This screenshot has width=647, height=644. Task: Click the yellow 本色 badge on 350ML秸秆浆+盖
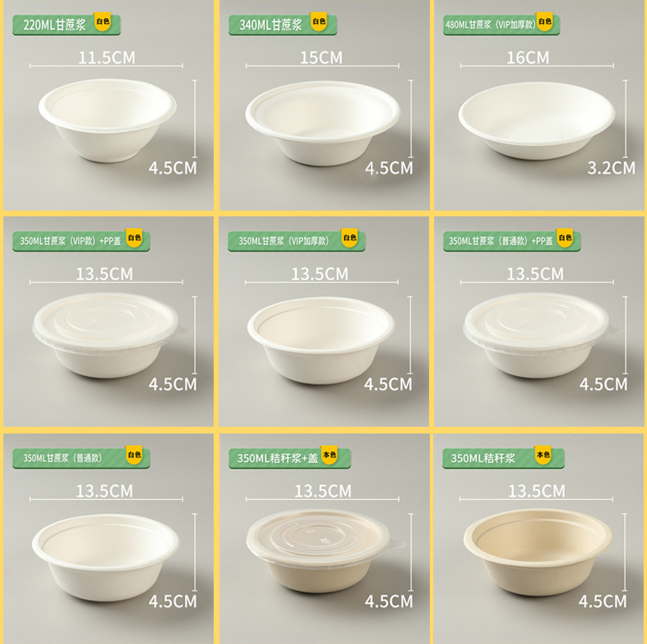tap(329, 456)
